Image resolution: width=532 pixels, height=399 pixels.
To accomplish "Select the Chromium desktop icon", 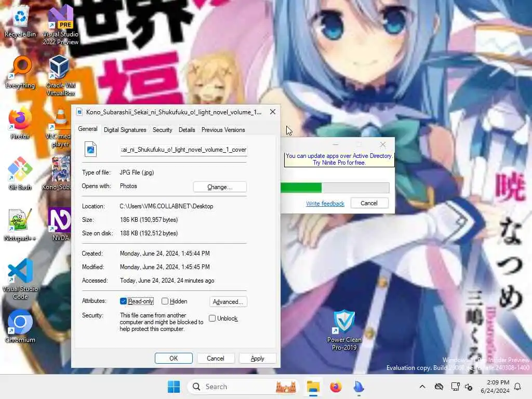I will click(20, 326).
